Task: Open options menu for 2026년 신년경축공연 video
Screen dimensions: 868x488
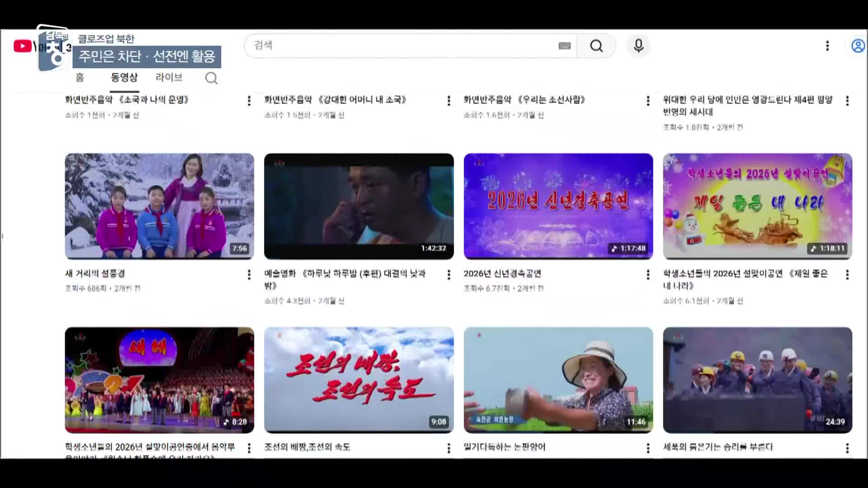Action: pos(648,275)
